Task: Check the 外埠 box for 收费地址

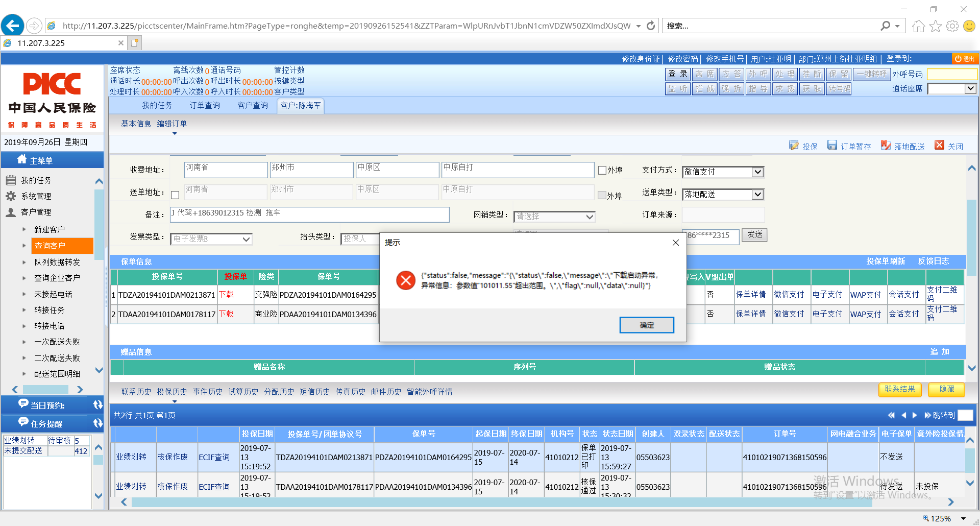Action: point(602,171)
